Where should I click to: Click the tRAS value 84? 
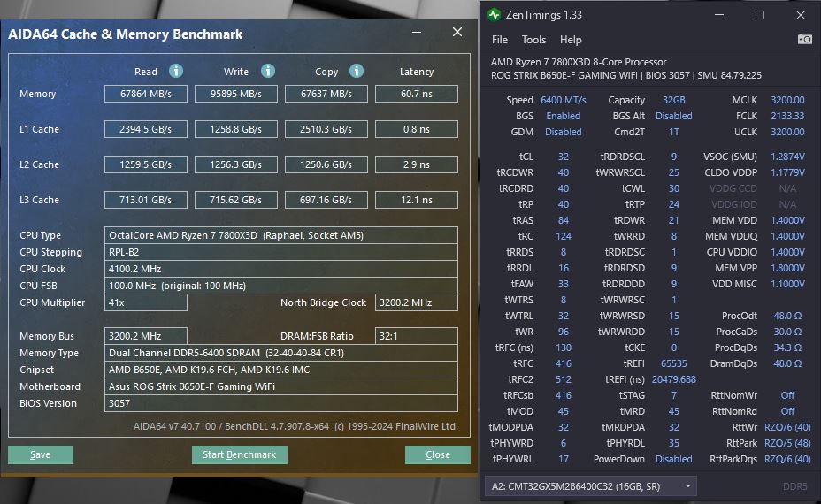click(x=564, y=220)
